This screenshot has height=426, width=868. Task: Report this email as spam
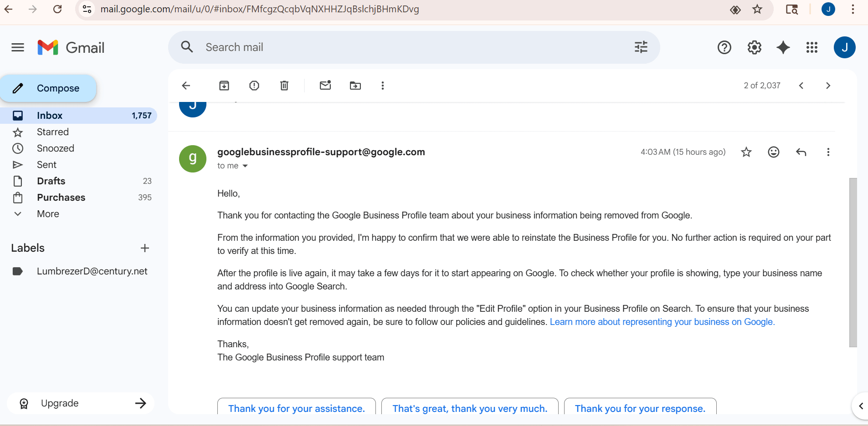254,86
